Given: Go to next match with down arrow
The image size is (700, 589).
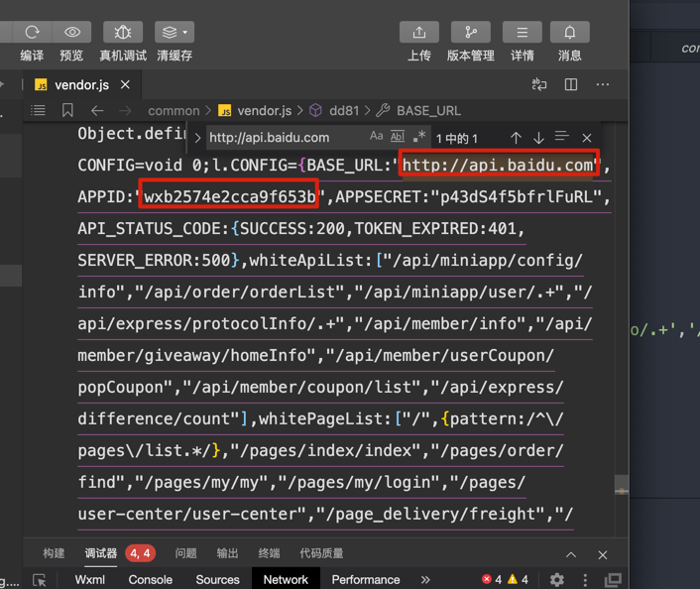Looking at the screenshot, I should point(538,138).
